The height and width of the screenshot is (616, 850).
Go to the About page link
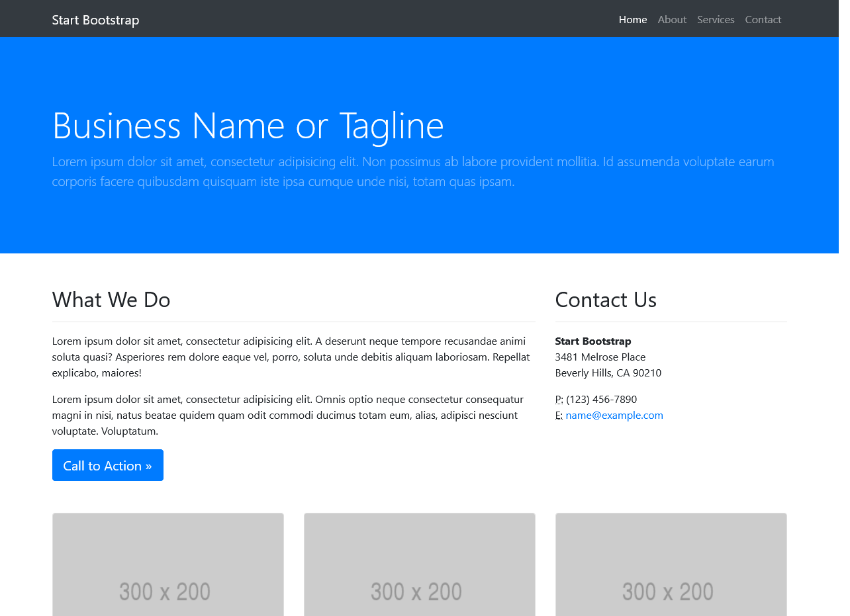671,19
